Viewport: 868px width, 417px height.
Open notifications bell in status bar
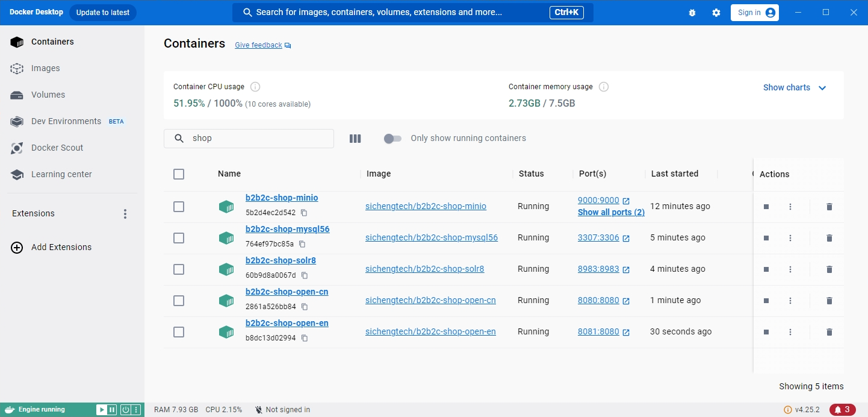tap(843, 410)
